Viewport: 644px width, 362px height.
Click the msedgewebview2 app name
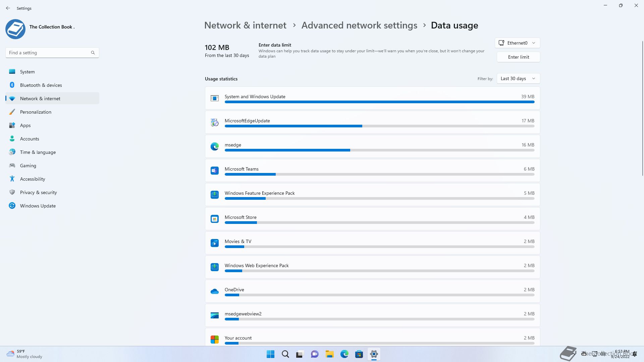pyautogui.click(x=243, y=314)
